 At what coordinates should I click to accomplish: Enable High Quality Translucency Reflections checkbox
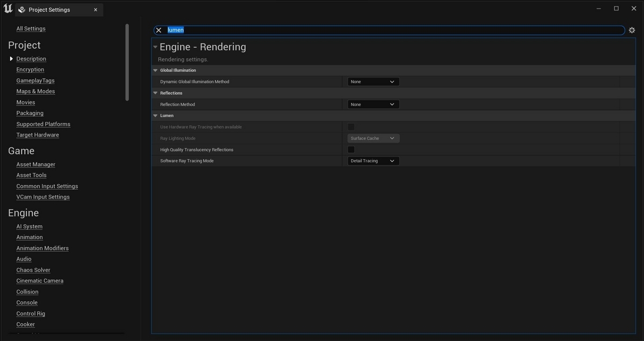pyautogui.click(x=351, y=150)
